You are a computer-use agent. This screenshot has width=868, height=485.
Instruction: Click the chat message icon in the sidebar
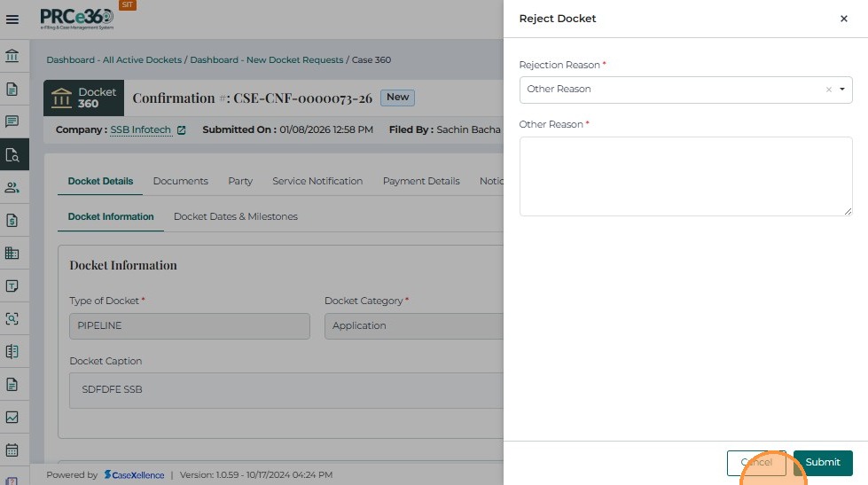point(12,121)
